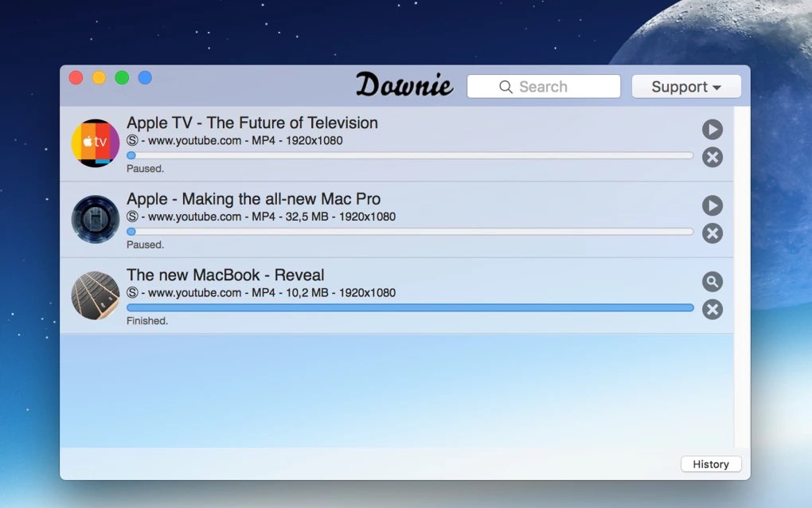Click the download list scrollbar
Viewport: 812px width, 508px height.
click(742, 277)
